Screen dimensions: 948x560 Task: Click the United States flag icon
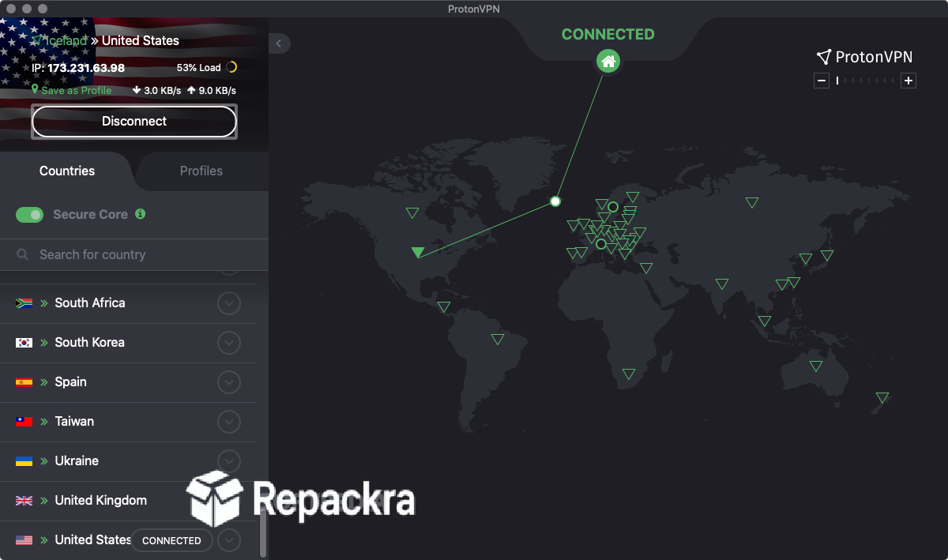[x=24, y=539]
